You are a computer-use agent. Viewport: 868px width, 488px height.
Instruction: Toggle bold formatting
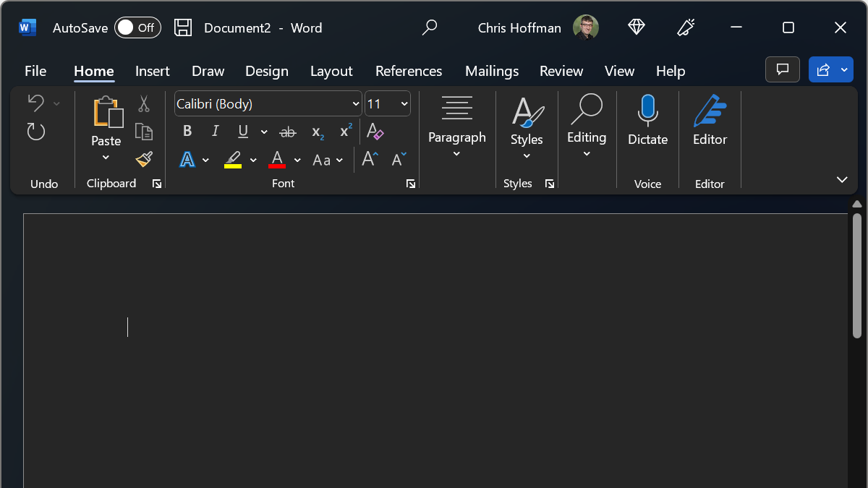pyautogui.click(x=187, y=131)
